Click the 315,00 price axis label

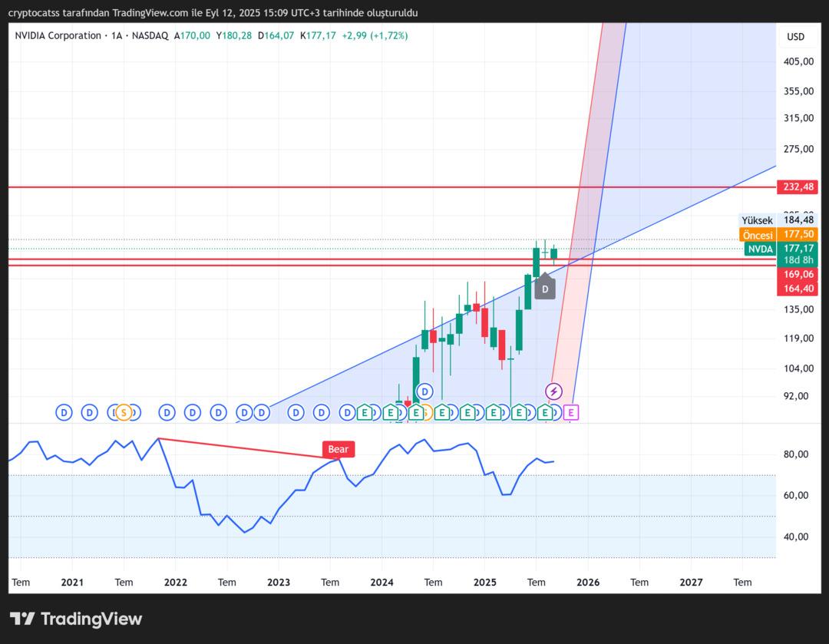pos(798,118)
